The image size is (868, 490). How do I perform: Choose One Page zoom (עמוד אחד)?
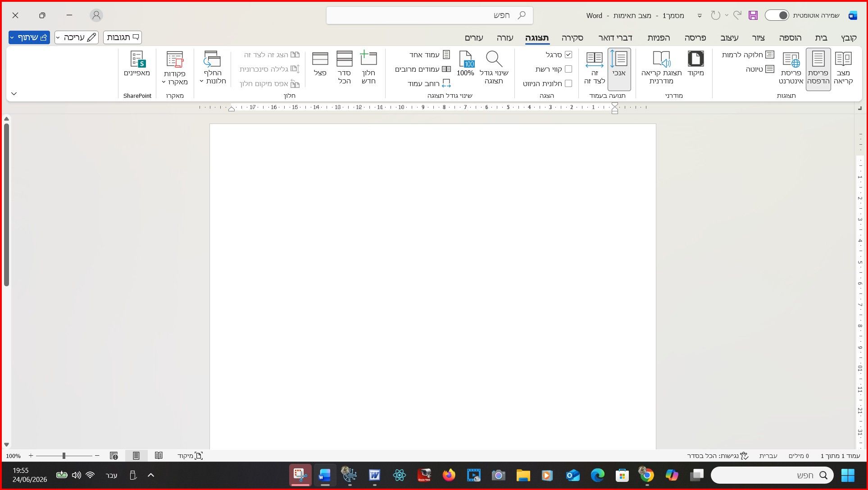coord(430,55)
